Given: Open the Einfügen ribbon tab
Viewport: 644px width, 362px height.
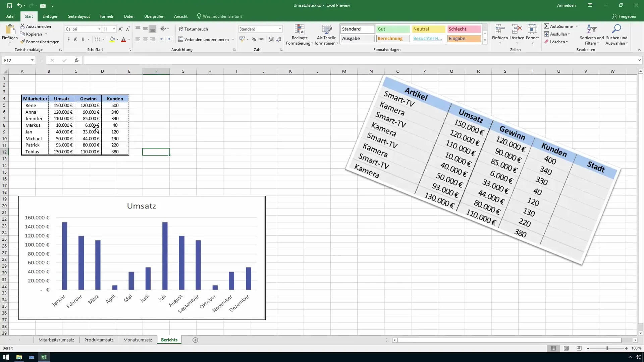Looking at the screenshot, I should click(50, 16).
